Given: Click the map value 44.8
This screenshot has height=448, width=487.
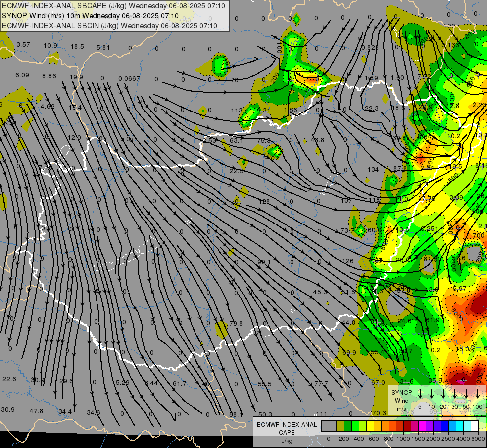Looking at the screenshot, I should click(x=348, y=323).
